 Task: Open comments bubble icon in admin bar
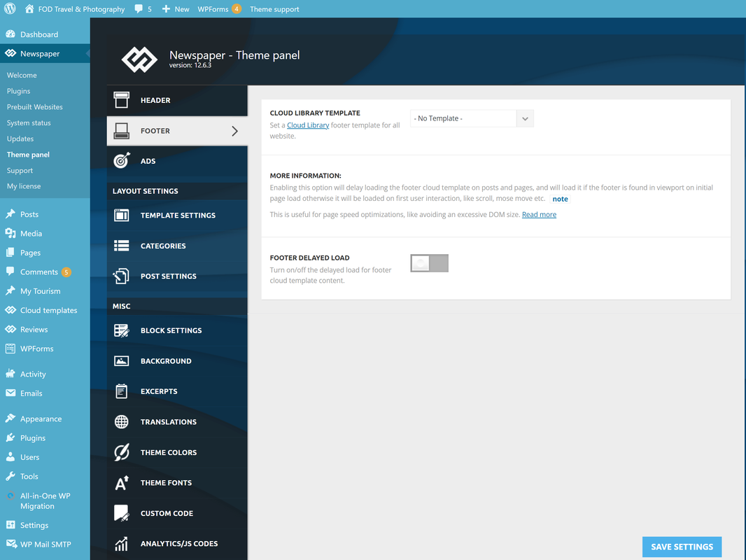[139, 8]
